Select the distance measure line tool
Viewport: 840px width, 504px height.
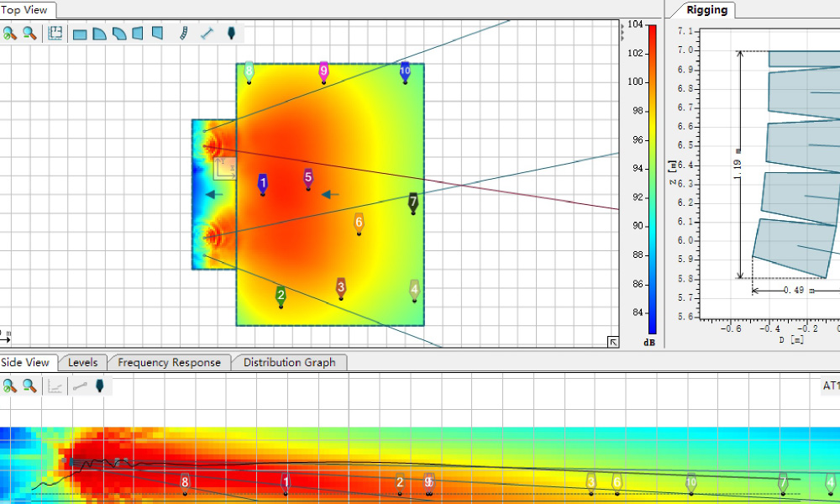click(207, 34)
